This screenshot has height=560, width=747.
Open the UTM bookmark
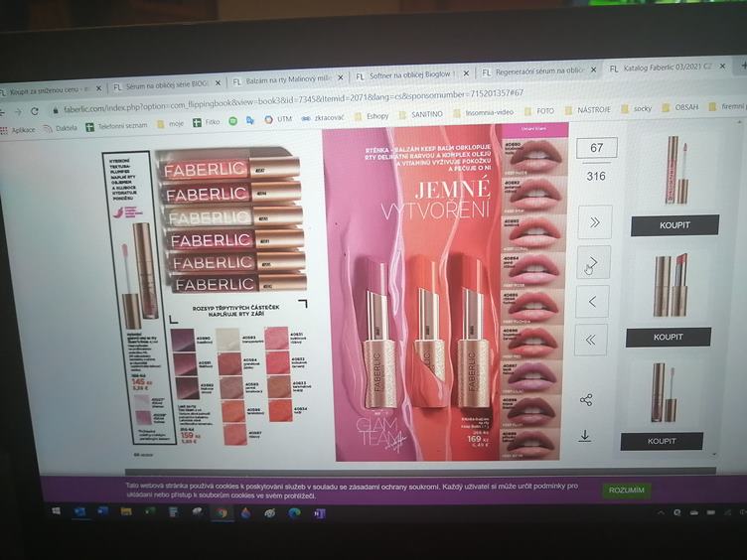[278, 119]
